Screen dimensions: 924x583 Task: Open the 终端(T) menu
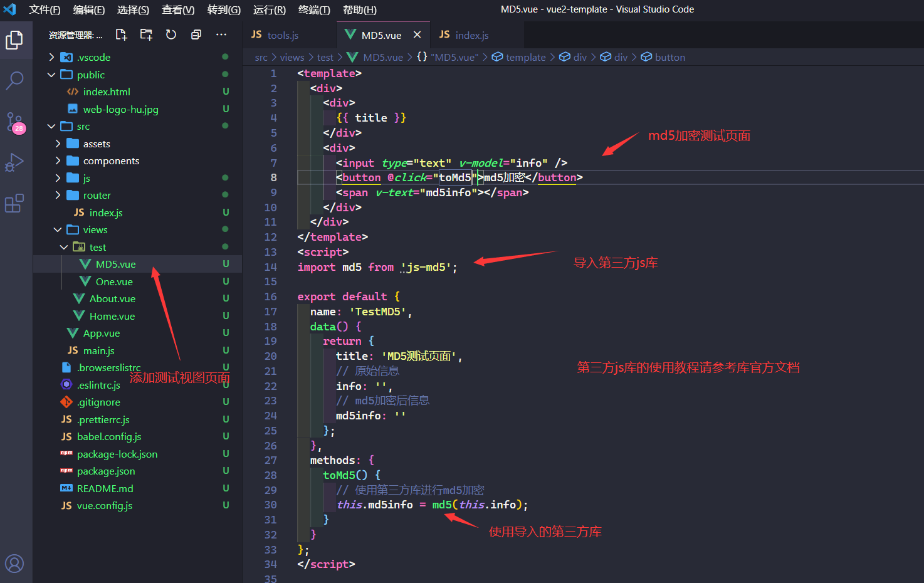pos(314,9)
